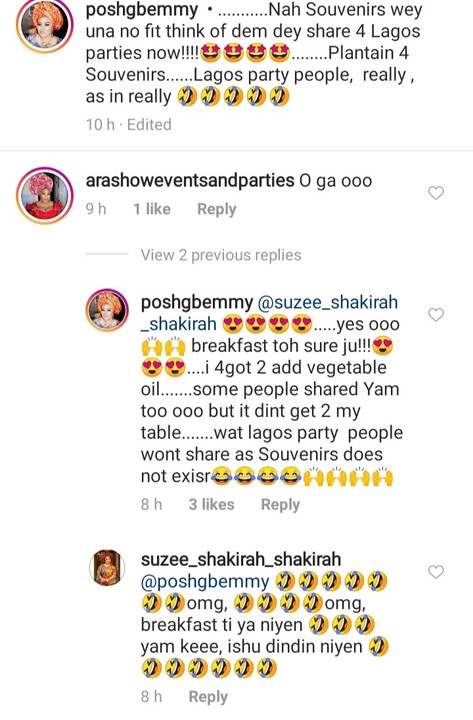Open suzee_shakirah_shakirah username in the reply
This screenshot has height=720, width=473.
click(241, 559)
